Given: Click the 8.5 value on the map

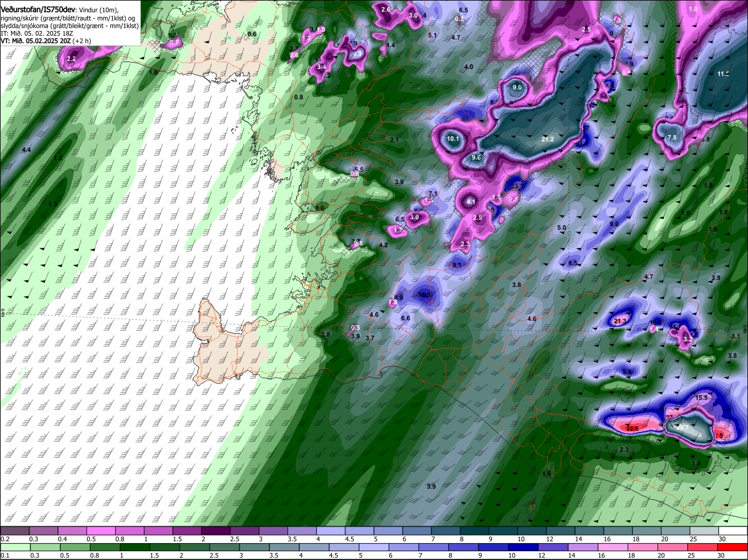Looking at the screenshot, I should [573, 264].
